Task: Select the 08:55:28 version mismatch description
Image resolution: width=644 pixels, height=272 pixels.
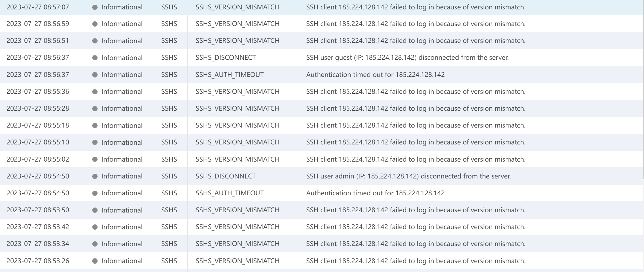Action: click(x=416, y=108)
